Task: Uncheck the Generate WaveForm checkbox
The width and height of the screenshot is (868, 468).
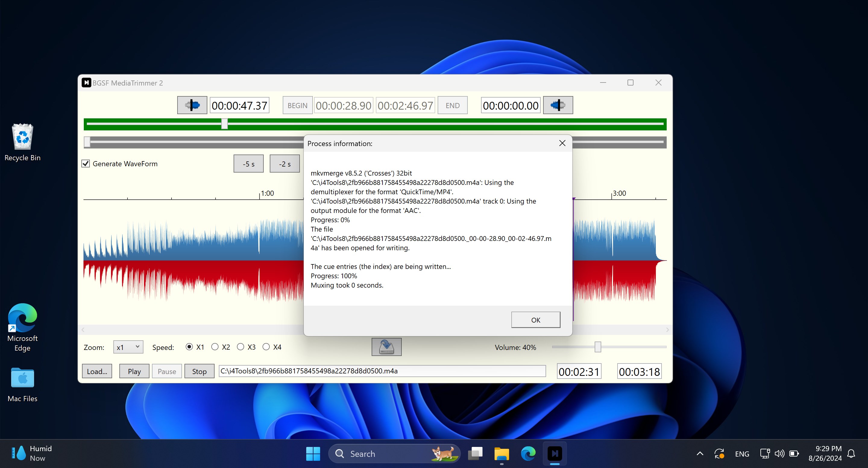Action: tap(86, 164)
